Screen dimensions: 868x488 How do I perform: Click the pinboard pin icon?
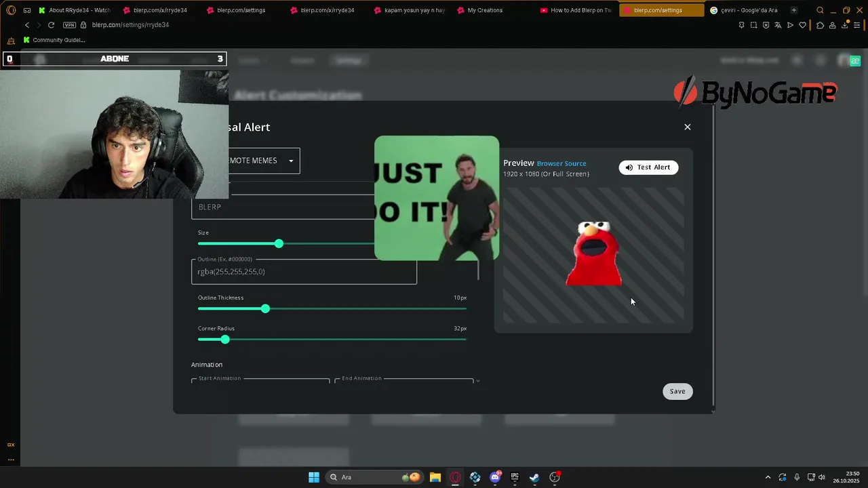[x=741, y=25]
